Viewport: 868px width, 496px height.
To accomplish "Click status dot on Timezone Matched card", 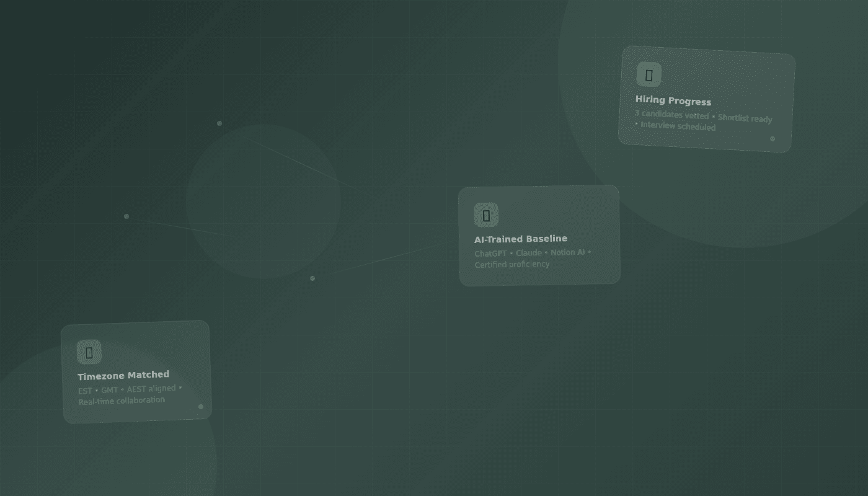I will (x=201, y=407).
